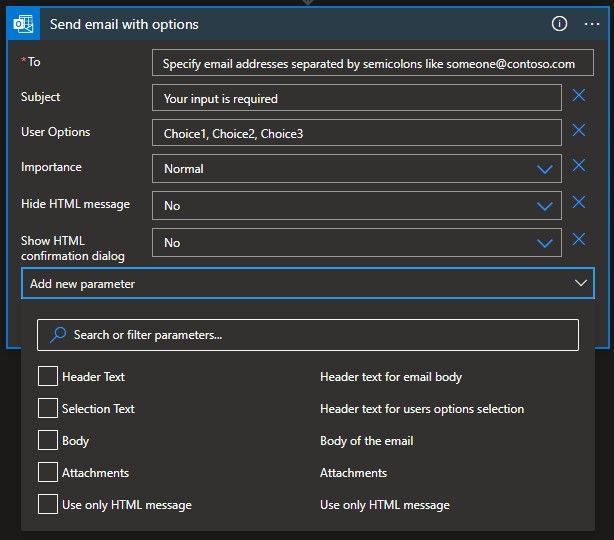Image resolution: width=614 pixels, height=540 pixels.
Task: Check the Use only HTML message checkbox
Action: (47, 505)
